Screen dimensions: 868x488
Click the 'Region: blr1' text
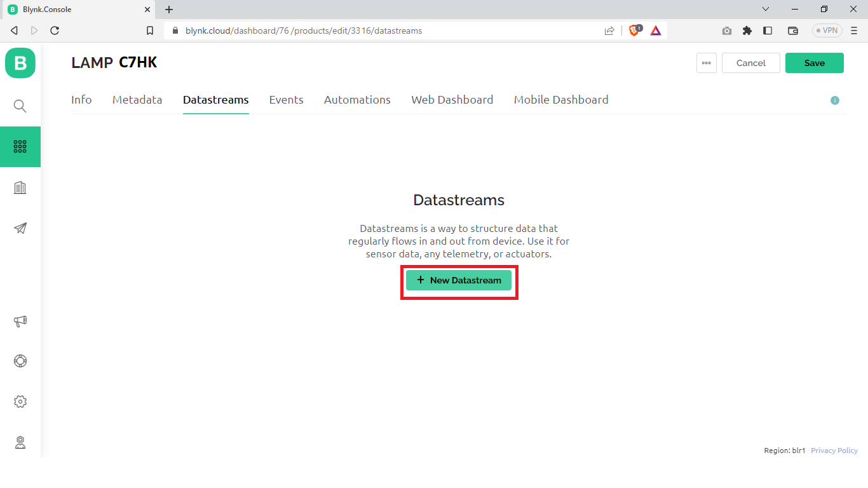pos(785,451)
